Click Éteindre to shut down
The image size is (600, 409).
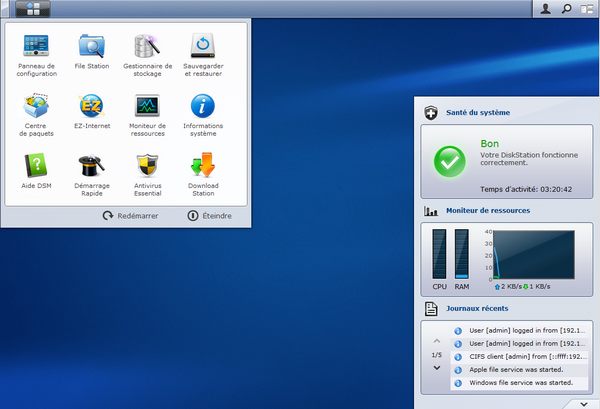210,216
